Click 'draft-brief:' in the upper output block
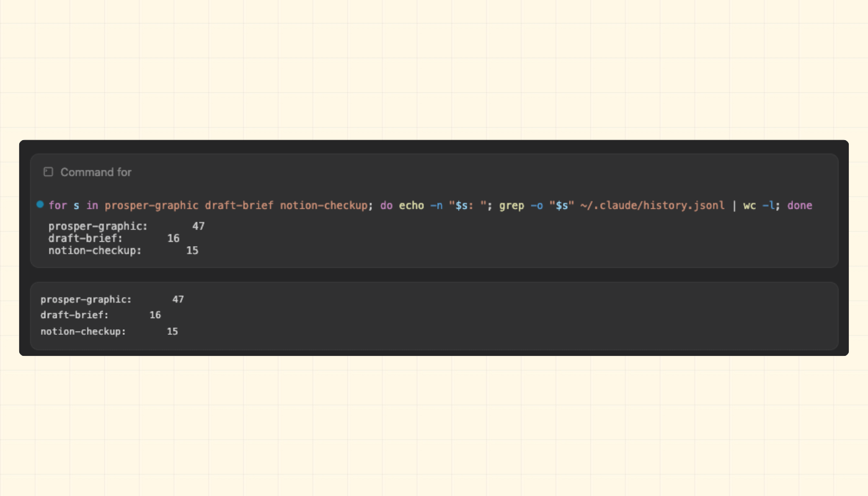Image resolution: width=868 pixels, height=496 pixels. coord(86,239)
